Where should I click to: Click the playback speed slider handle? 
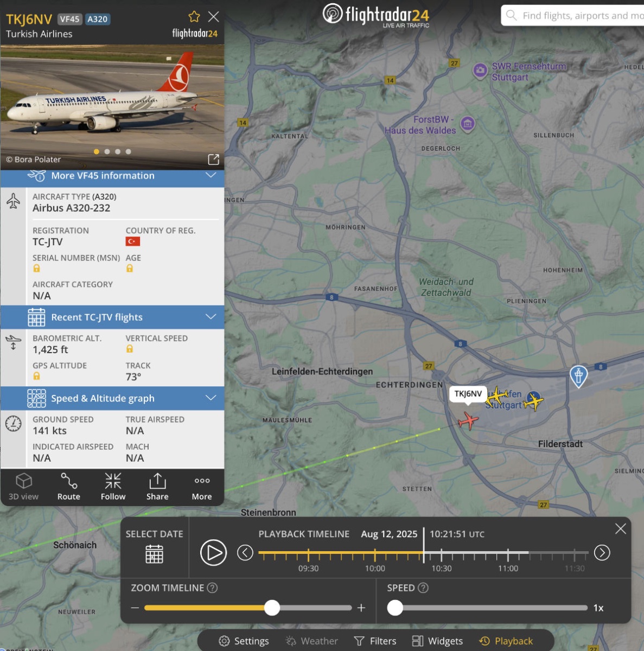point(395,608)
